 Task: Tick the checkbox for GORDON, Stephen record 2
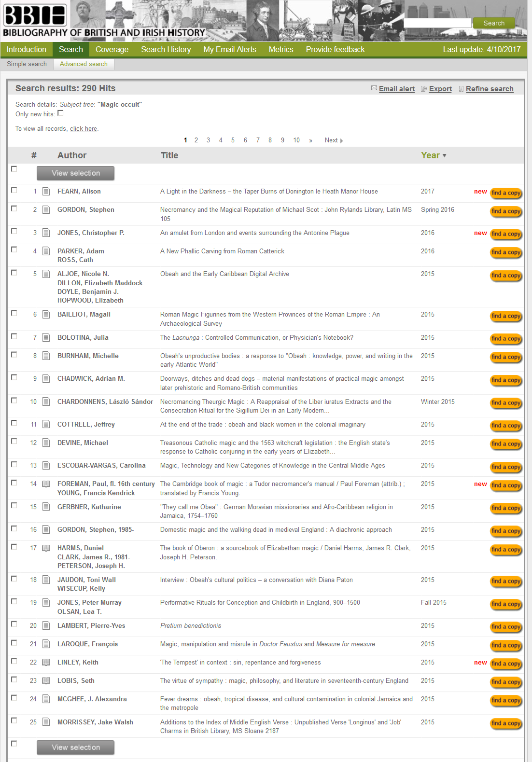tap(14, 208)
